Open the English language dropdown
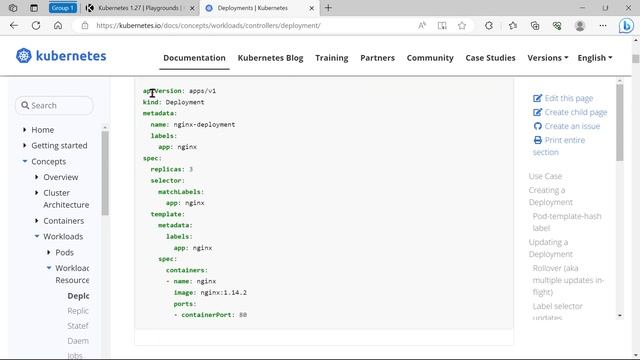This screenshot has height=360, width=640. point(595,58)
